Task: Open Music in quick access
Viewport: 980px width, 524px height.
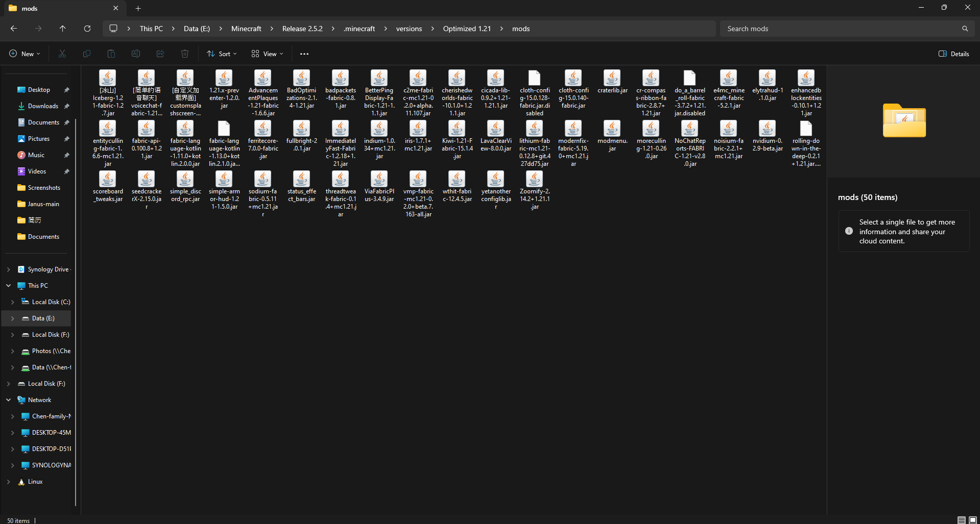Action: pyautogui.click(x=36, y=155)
